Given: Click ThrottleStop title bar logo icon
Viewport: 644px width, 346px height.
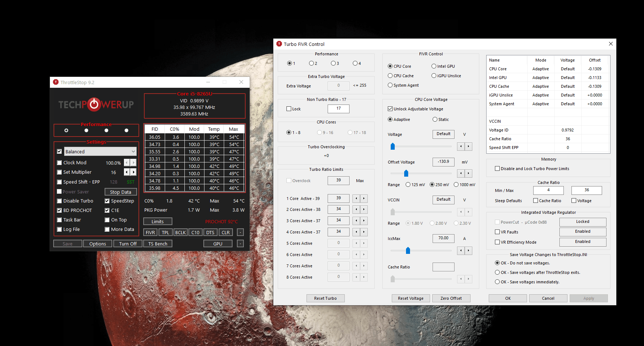Looking at the screenshot, I should tap(56, 82).
